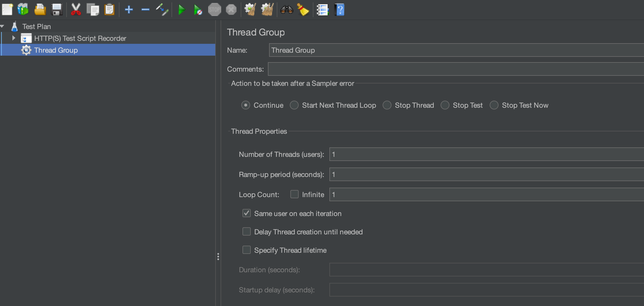The width and height of the screenshot is (644, 306).
Task: Collapse the Test Plan tree node
Action: [x=3, y=26]
